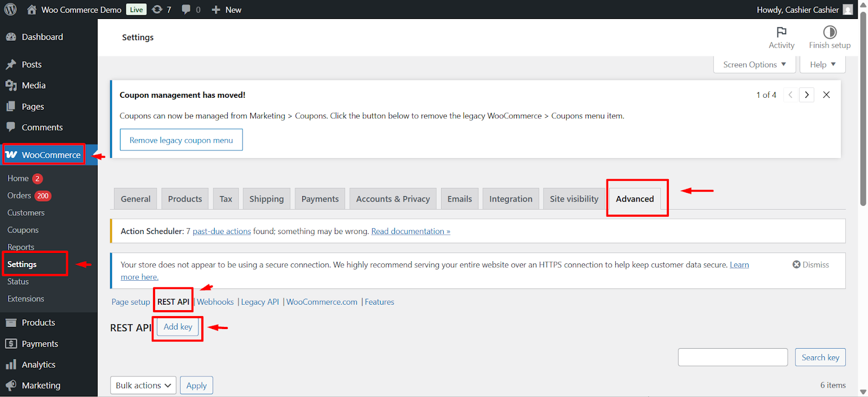Open the Activity flag icon

pos(781,32)
